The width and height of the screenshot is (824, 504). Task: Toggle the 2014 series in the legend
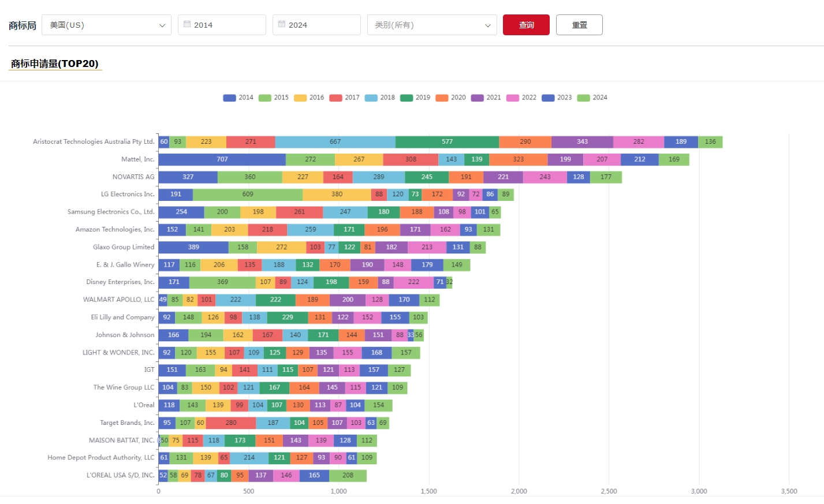pyautogui.click(x=238, y=98)
